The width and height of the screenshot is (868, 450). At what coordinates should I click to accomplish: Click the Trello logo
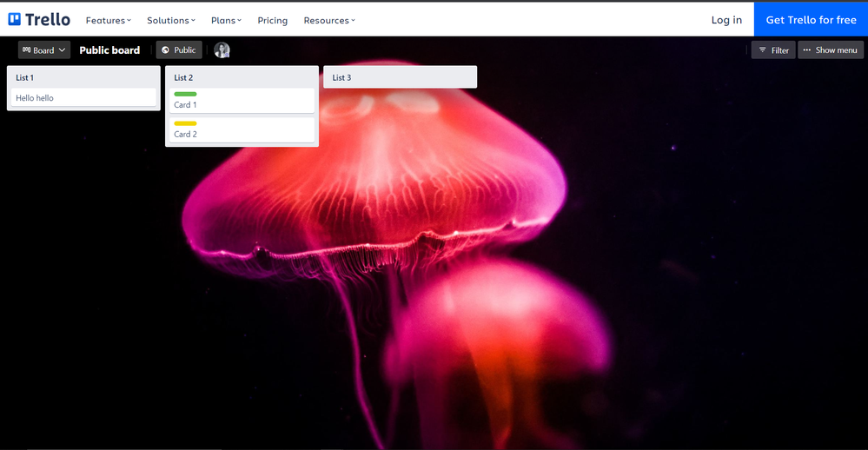point(39,20)
